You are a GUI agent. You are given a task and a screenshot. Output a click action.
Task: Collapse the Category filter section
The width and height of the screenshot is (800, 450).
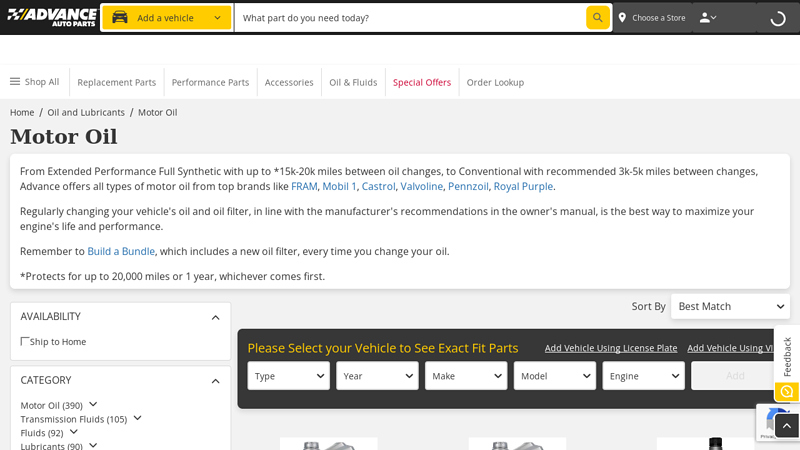click(x=215, y=381)
